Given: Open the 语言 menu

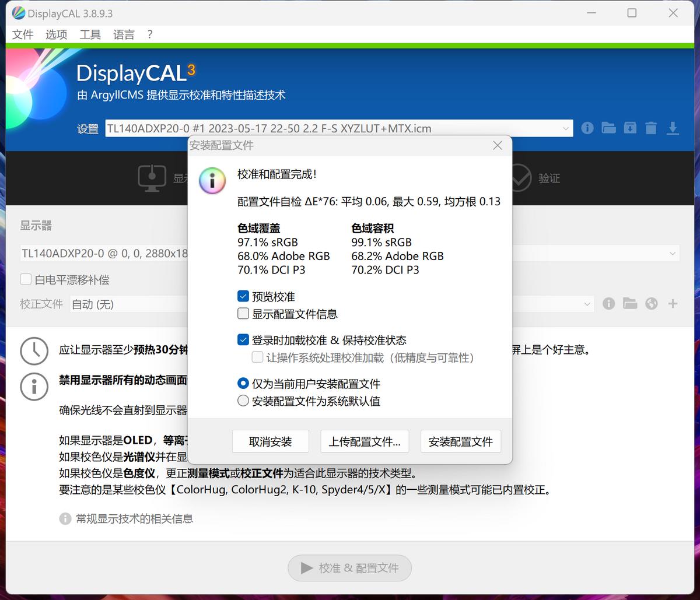Looking at the screenshot, I should [123, 34].
